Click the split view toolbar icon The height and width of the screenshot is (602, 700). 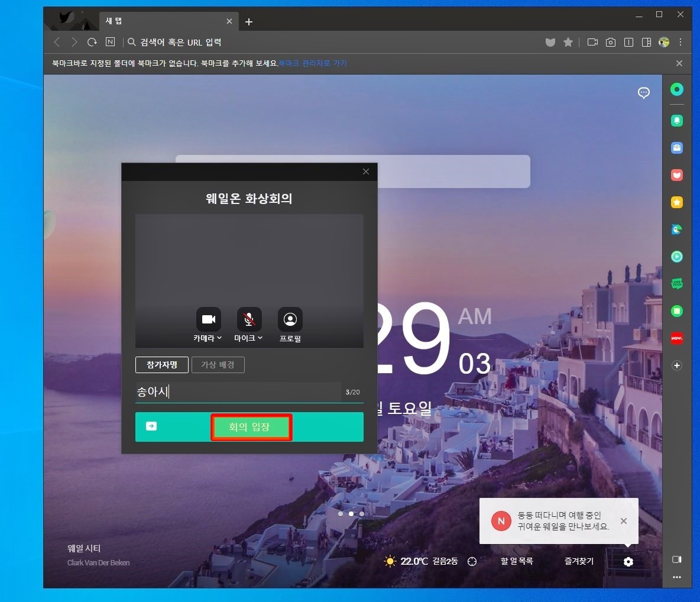628,43
